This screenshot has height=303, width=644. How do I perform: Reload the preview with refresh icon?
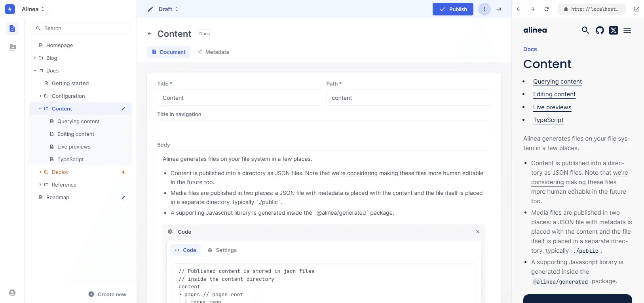click(x=546, y=9)
